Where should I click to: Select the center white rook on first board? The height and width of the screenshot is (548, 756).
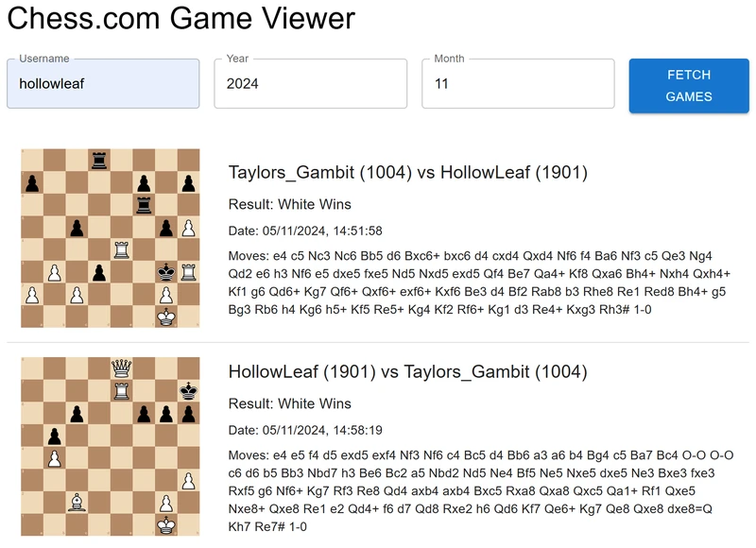[x=121, y=250]
